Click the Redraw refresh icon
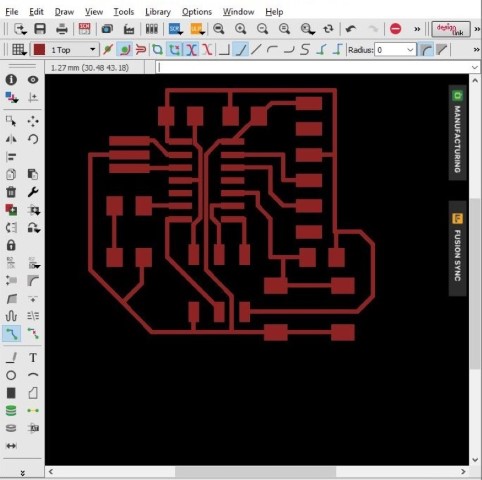The image size is (482, 480). (x=328, y=29)
